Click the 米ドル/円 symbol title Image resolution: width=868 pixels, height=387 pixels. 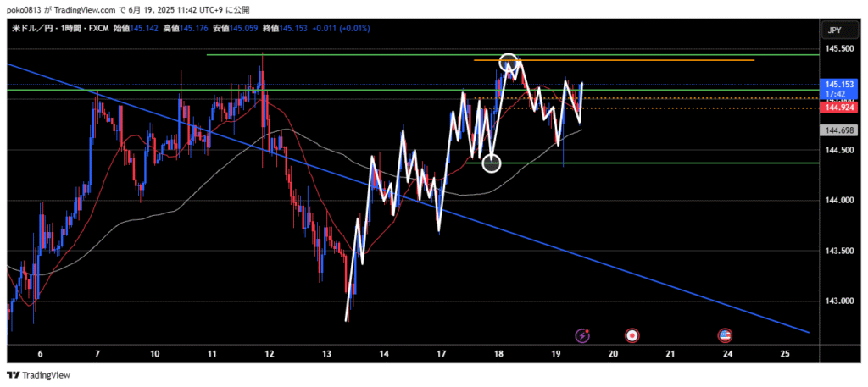click(x=30, y=28)
